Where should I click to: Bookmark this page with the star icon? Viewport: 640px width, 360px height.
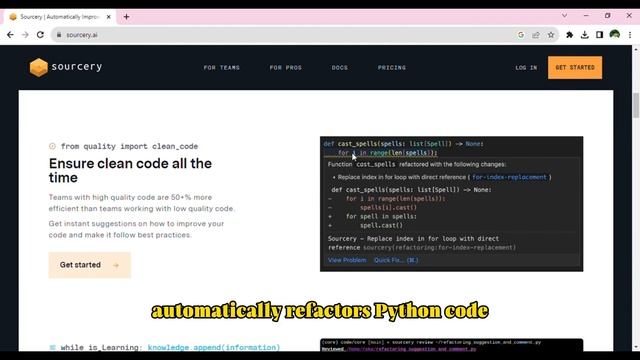point(551,35)
